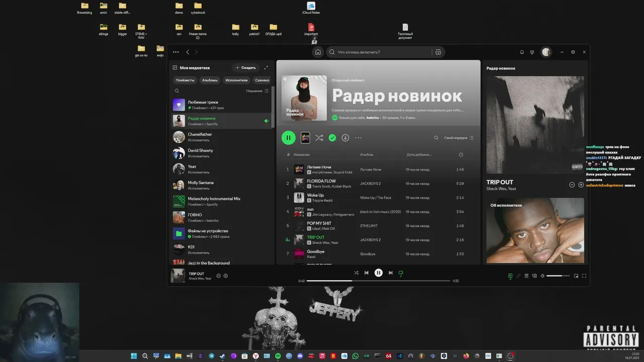Open connect to a device
This screenshot has width=644, height=362.
(535, 276)
